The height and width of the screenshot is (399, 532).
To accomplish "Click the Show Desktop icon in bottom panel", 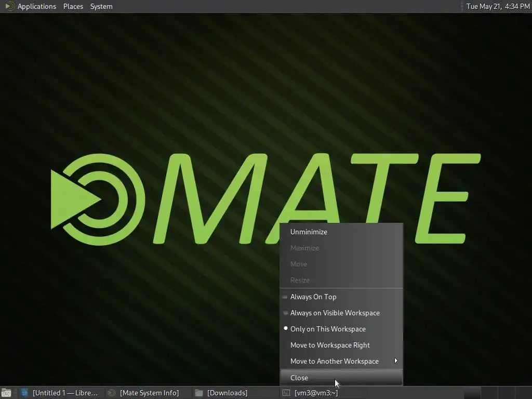I will [6, 393].
